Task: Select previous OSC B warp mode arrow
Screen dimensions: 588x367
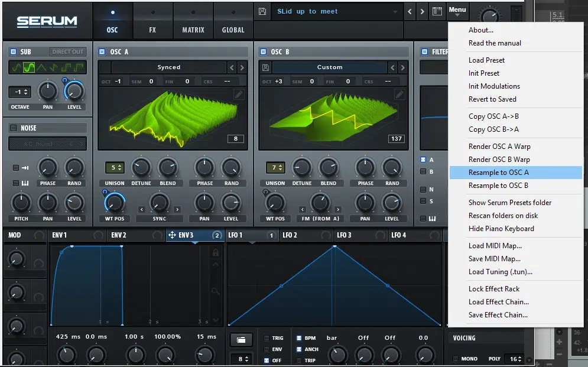Action: (302, 210)
